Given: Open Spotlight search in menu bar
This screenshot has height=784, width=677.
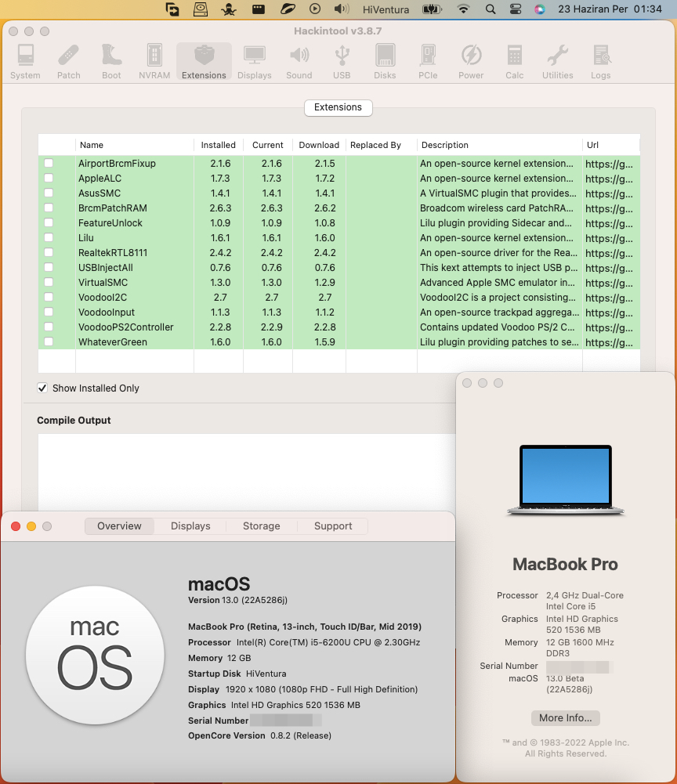Looking at the screenshot, I should coord(491,9).
